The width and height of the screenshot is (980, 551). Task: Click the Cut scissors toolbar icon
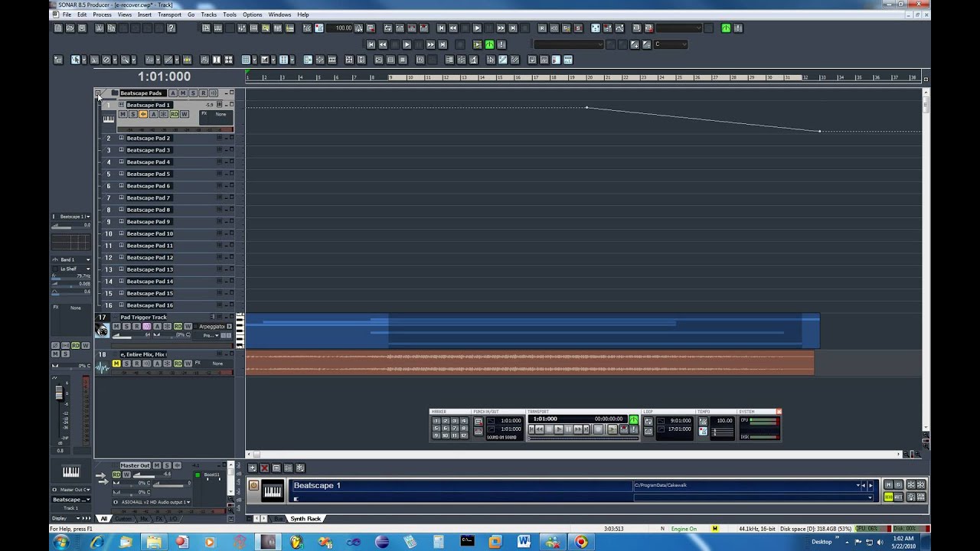100,28
